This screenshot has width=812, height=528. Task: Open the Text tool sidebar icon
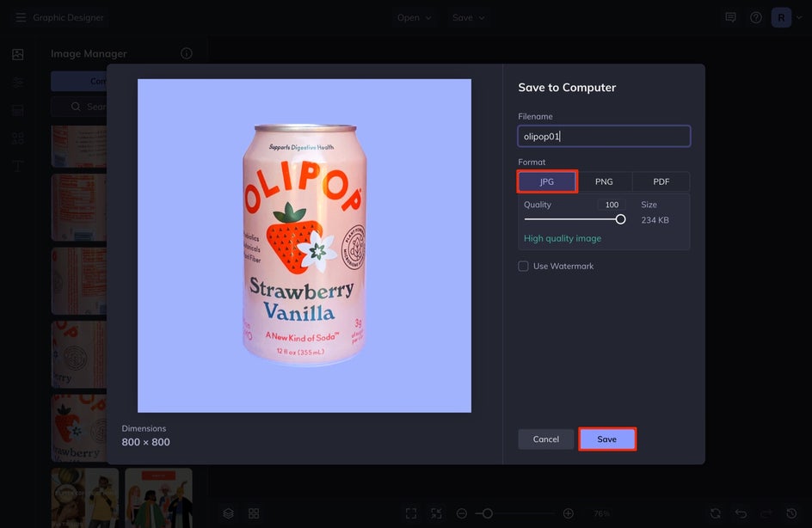[x=18, y=166]
